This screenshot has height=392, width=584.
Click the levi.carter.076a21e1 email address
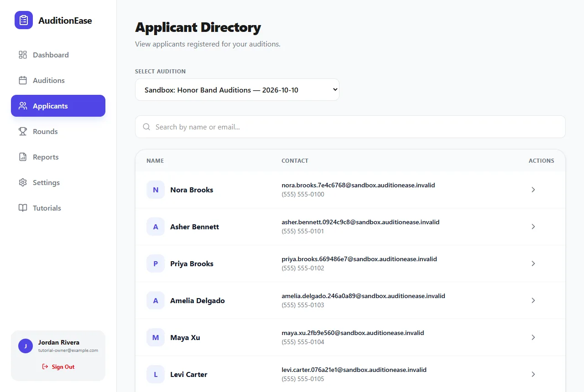pos(354,370)
